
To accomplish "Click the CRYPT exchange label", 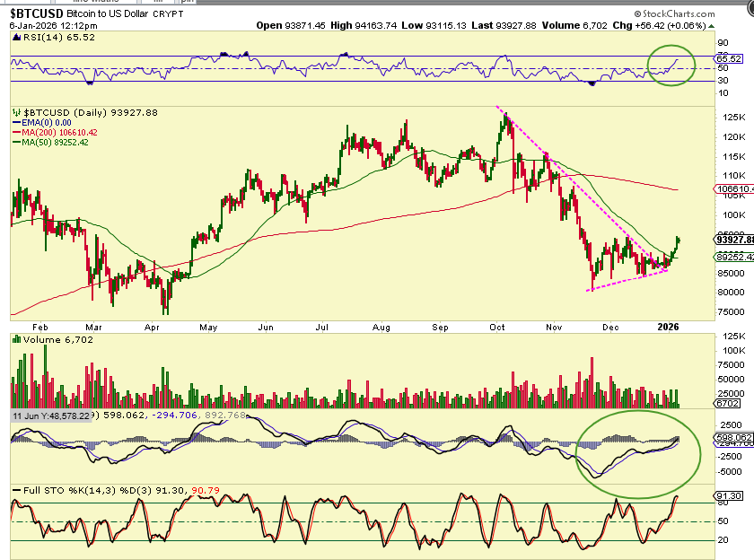I will click(169, 14).
